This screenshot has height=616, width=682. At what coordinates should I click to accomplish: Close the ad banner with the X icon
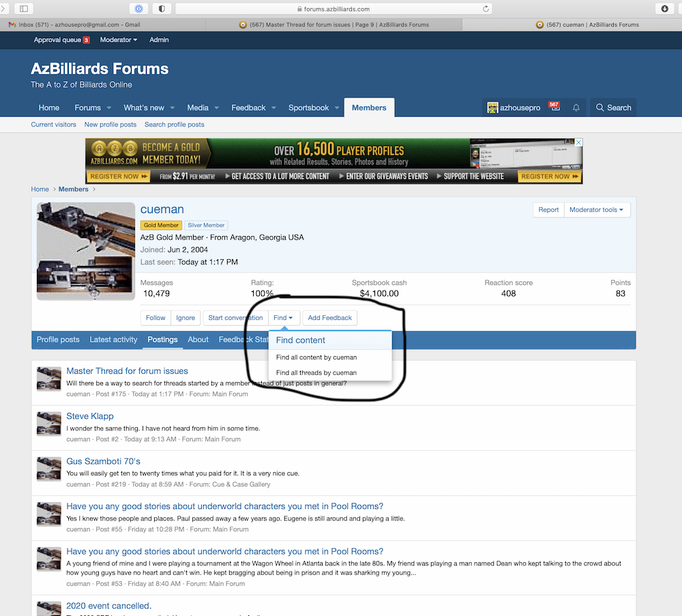[x=578, y=143]
